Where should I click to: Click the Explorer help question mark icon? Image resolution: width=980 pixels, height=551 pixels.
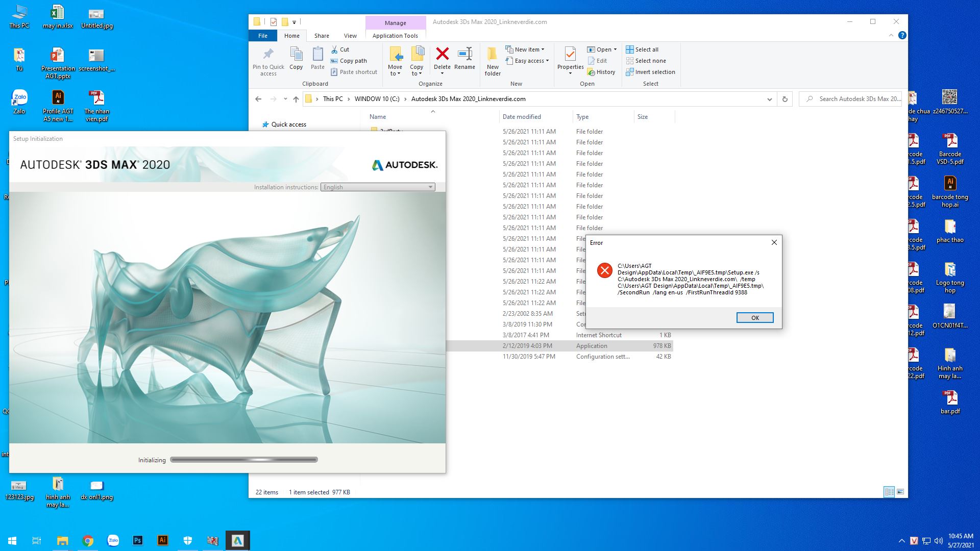pos(902,35)
